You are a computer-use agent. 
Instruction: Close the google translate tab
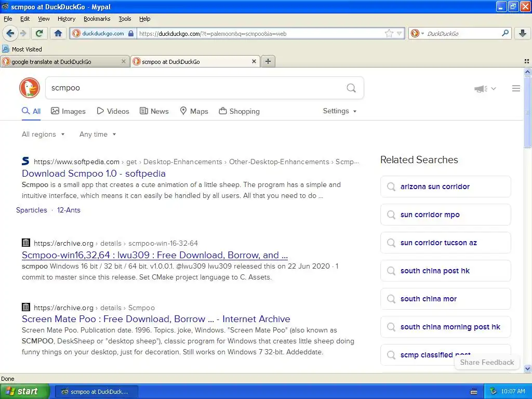tap(124, 61)
